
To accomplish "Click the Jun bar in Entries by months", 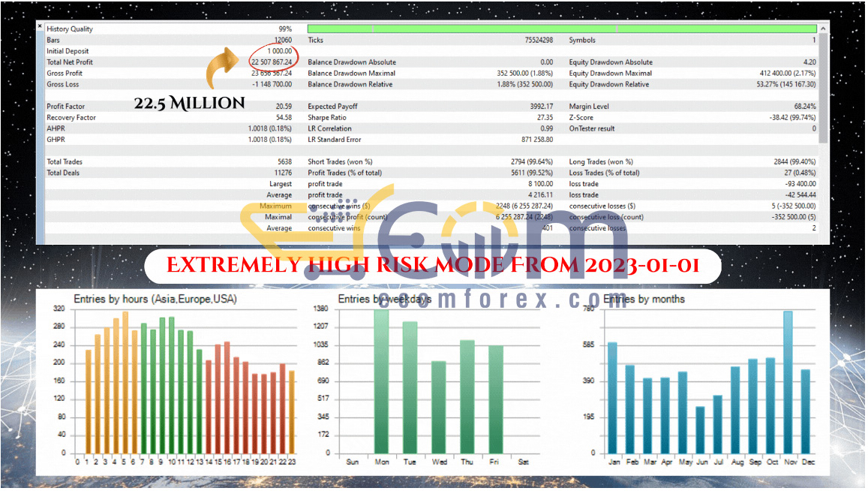I will point(701,431).
